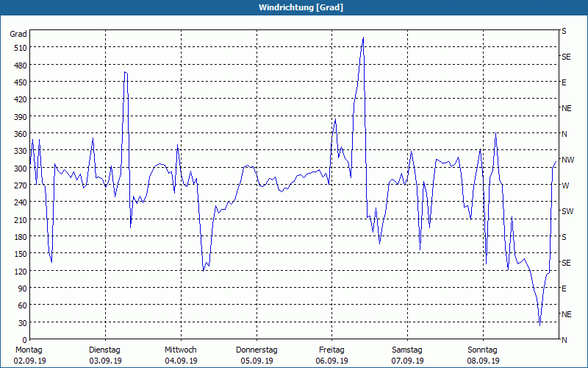588x368 pixels.
Task: Click the 60 degree axis value
Action: click(x=23, y=305)
